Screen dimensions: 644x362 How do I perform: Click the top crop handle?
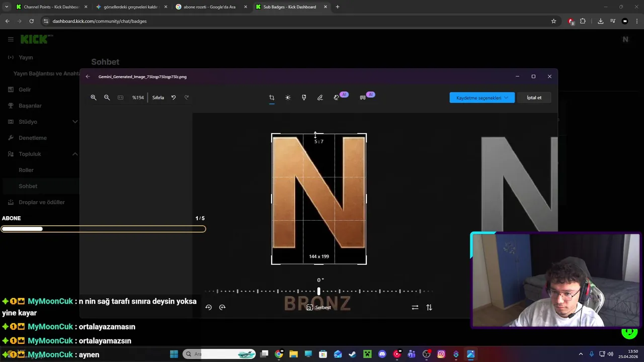click(x=319, y=134)
